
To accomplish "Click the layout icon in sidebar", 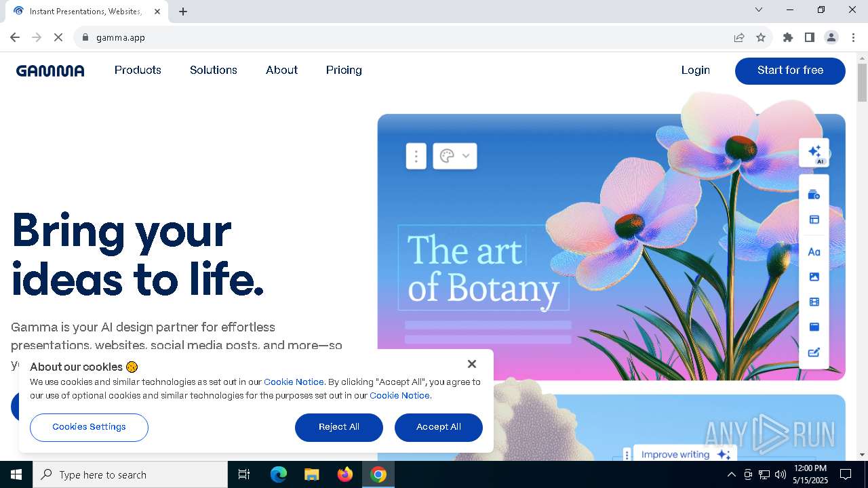I will tap(814, 220).
